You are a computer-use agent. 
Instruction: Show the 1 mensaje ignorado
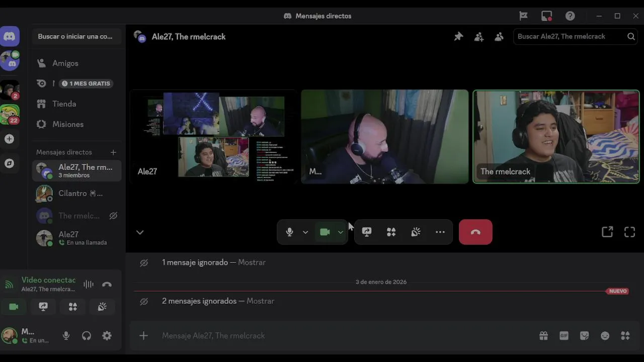pos(252,262)
